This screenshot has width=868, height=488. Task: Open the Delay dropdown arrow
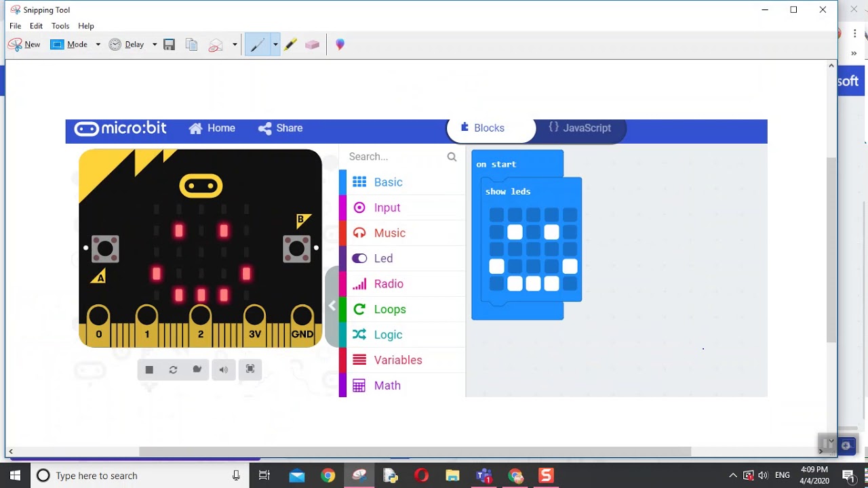coord(155,45)
